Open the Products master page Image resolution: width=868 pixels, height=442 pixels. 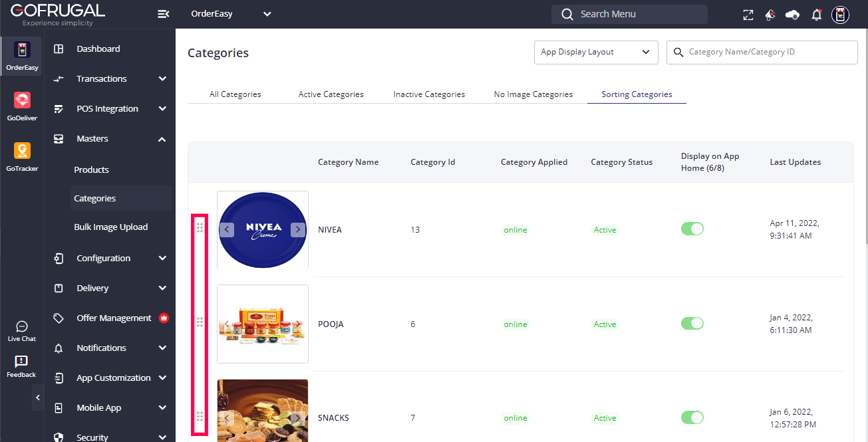[91, 169]
